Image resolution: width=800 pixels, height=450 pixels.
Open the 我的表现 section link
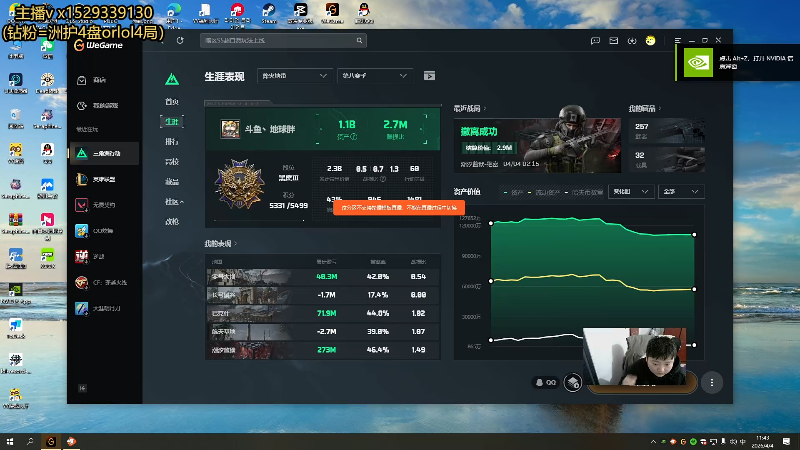220,244
